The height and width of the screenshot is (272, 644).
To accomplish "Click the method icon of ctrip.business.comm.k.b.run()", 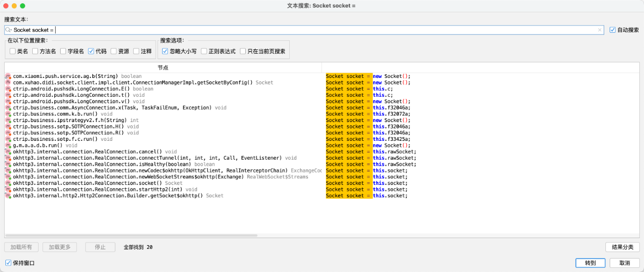I will point(8,114).
